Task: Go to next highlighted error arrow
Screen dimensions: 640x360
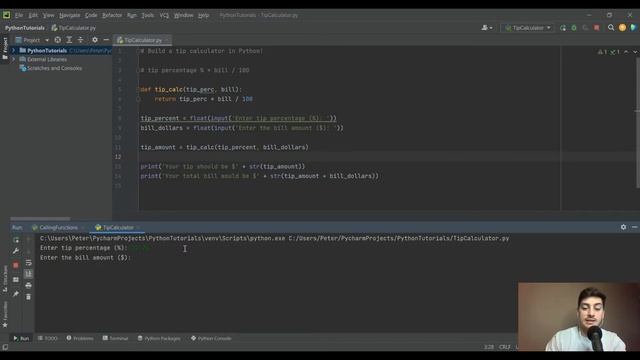Action: (x=635, y=52)
